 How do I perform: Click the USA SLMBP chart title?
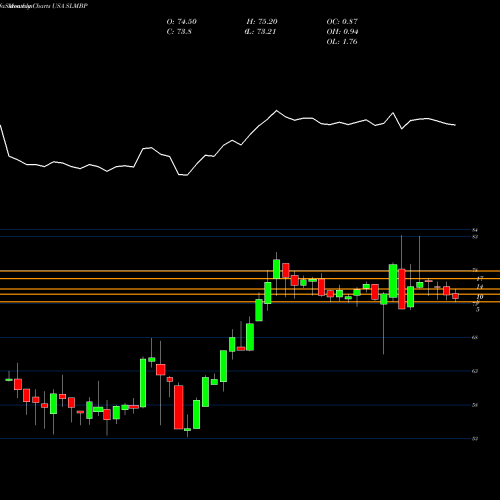coord(70,6)
